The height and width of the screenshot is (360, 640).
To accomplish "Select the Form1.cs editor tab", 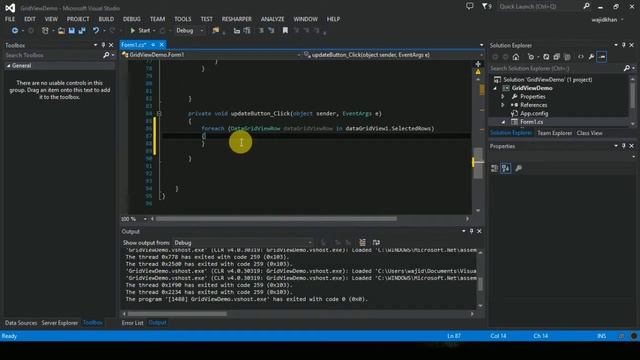I will (x=134, y=45).
